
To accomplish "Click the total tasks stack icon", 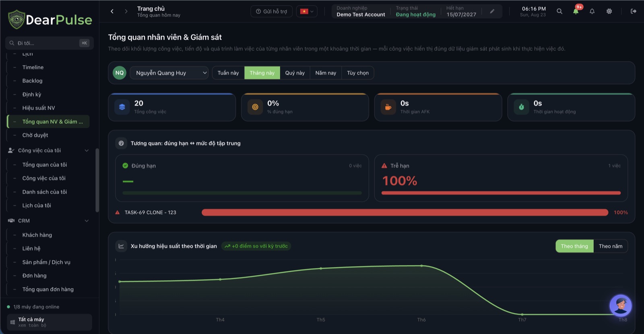I will 122,107.
